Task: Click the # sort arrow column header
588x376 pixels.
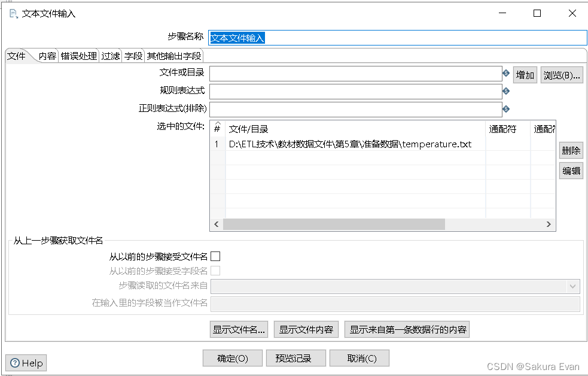Action: coord(217,128)
